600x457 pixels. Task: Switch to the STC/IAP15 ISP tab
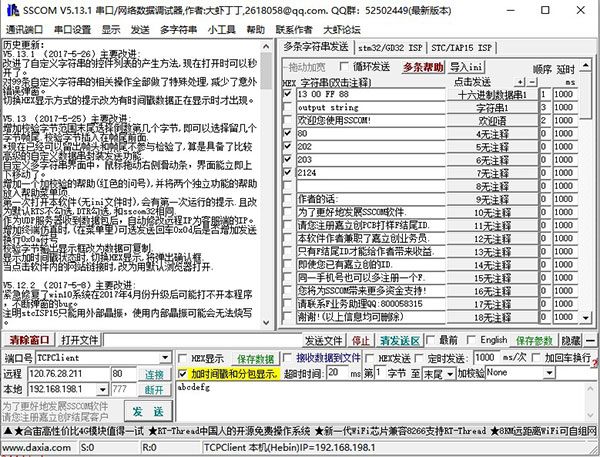point(461,48)
